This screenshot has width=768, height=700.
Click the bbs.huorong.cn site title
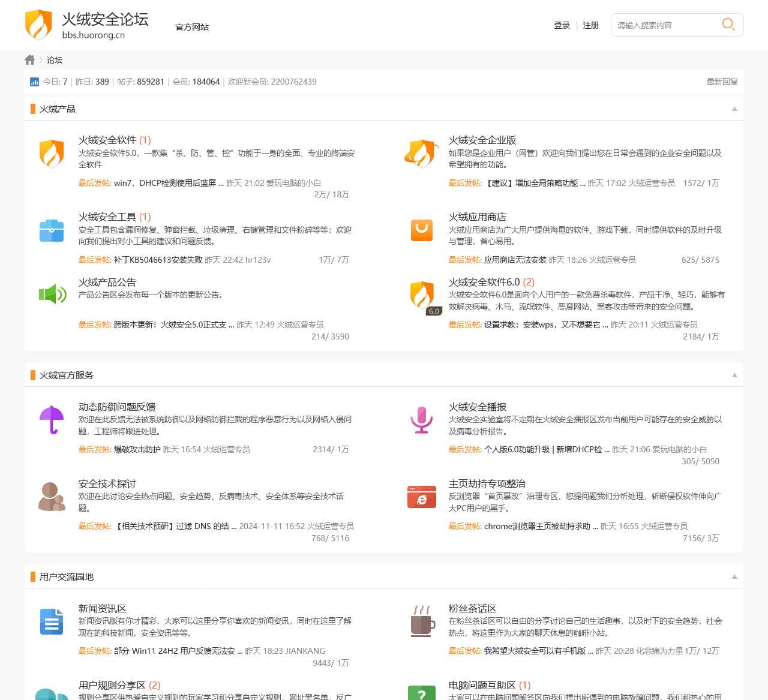click(94, 35)
